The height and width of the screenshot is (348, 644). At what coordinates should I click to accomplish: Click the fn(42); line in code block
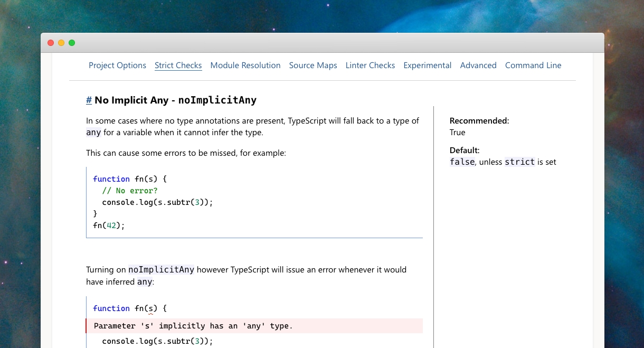(x=109, y=225)
